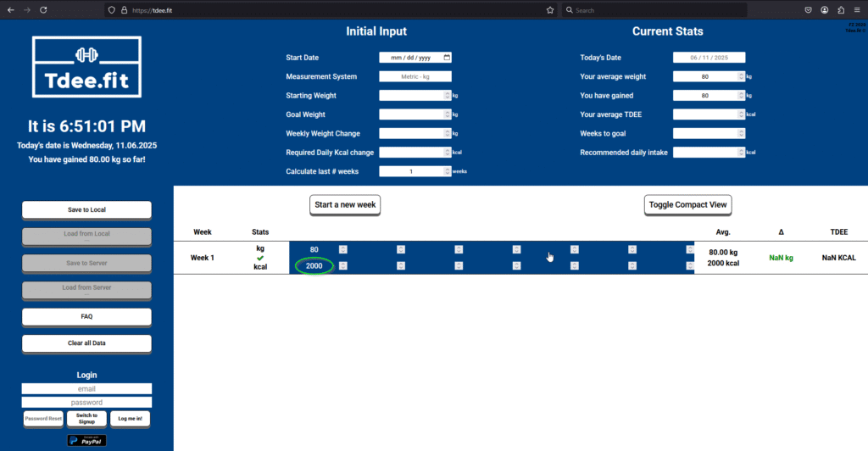This screenshot has height=451, width=868.
Task: Click the Tdee.fit dumbbell logo
Action: [x=86, y=67]
